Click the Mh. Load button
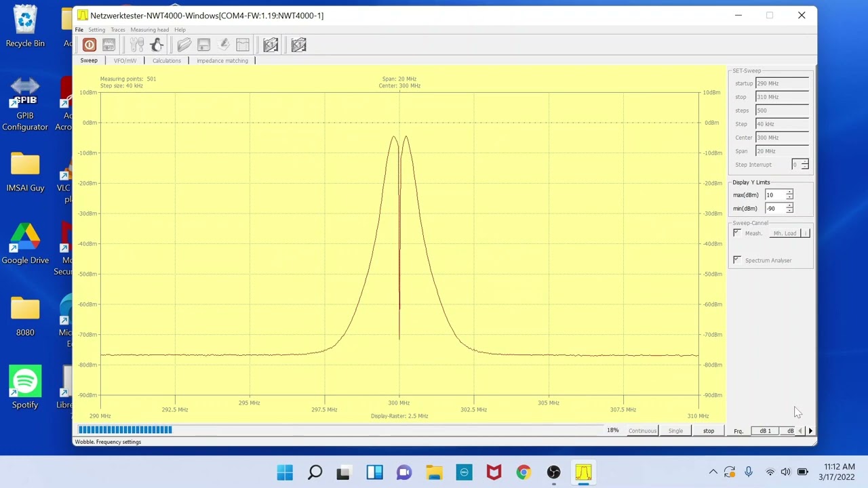This screenshot has width=868, height=488. (x=785, y=233)
